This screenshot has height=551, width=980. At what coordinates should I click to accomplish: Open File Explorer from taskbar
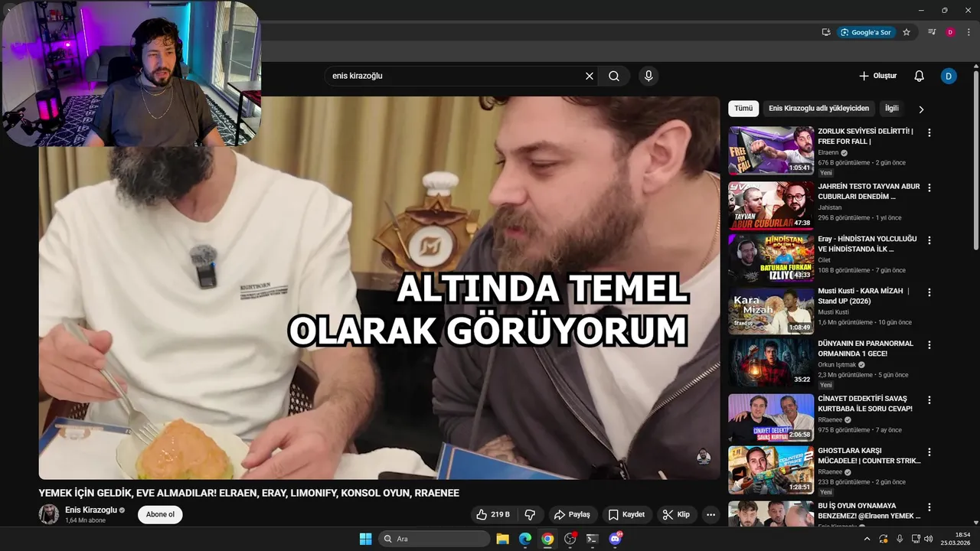click(502, 539)
